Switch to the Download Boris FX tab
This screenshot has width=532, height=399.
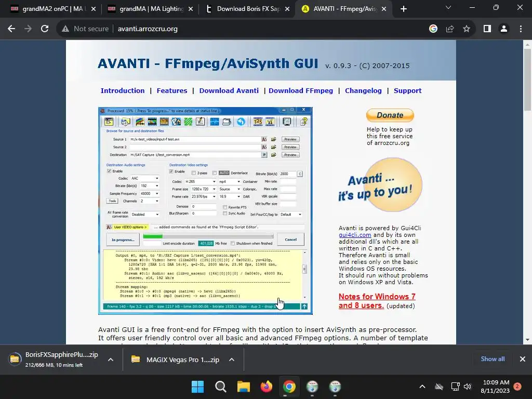point(248,9)
